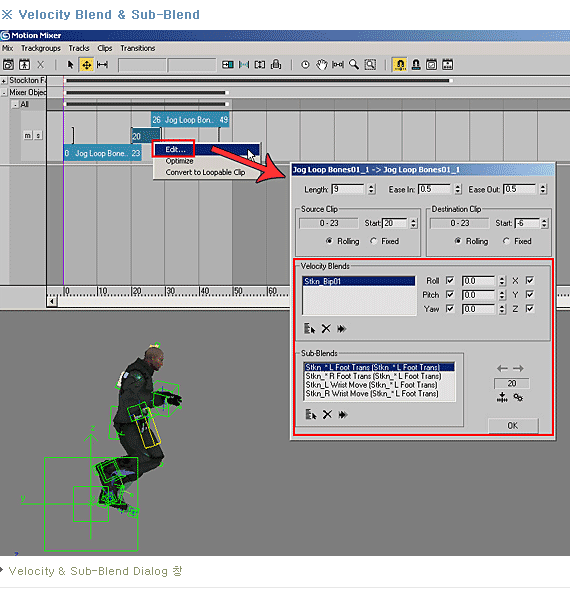The width and height of the screenshot is (570, 598).
Task: Click Velocity Blends delete X icon
Action: click(x=326, y=328)
